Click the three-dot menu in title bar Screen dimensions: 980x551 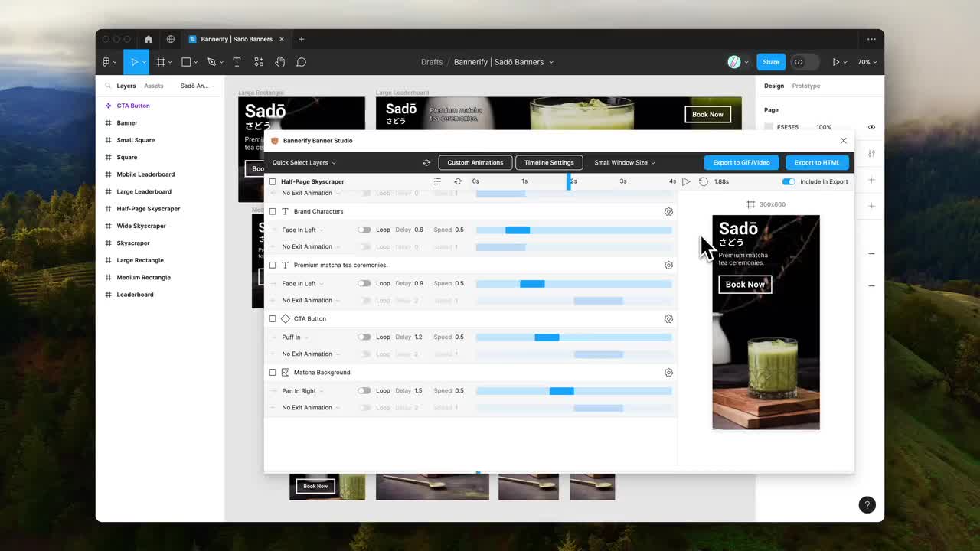(x=871, y=39)
